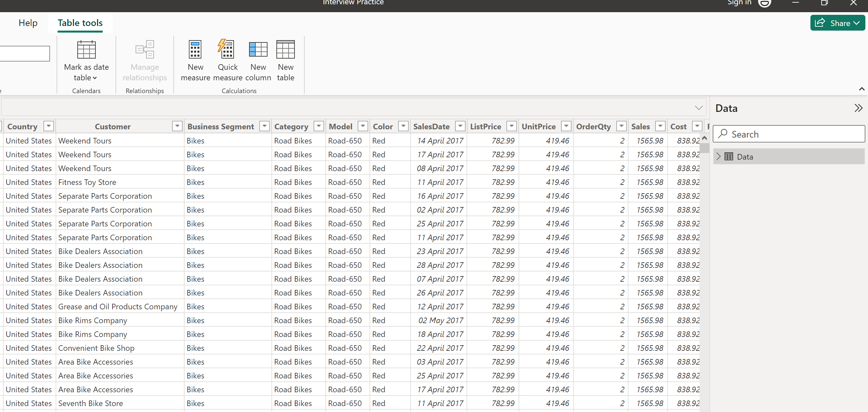Expand the Data table tree node
Viewport: 868px width, 412px height.
(718, 156)
